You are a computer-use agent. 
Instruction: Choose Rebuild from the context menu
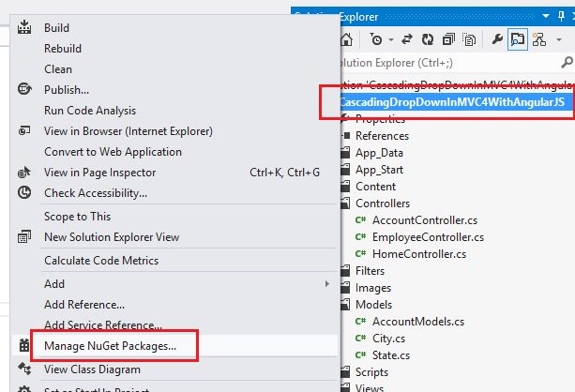pyautogui.click(x=63, y=49)
